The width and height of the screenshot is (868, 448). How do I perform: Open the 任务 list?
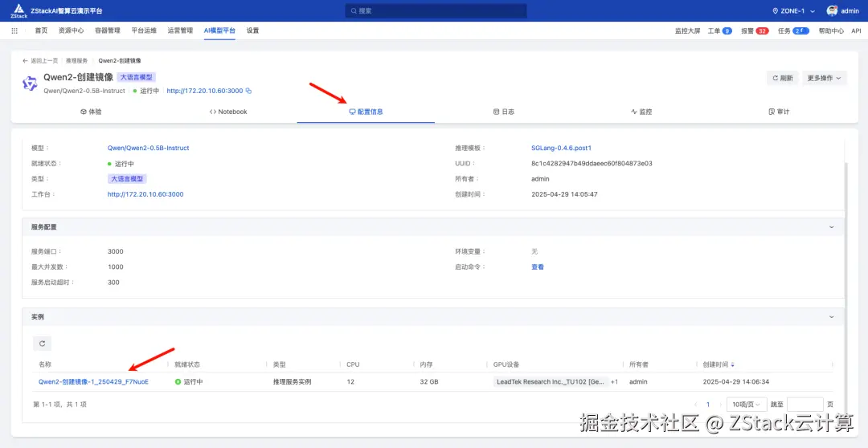click(793, 31)
